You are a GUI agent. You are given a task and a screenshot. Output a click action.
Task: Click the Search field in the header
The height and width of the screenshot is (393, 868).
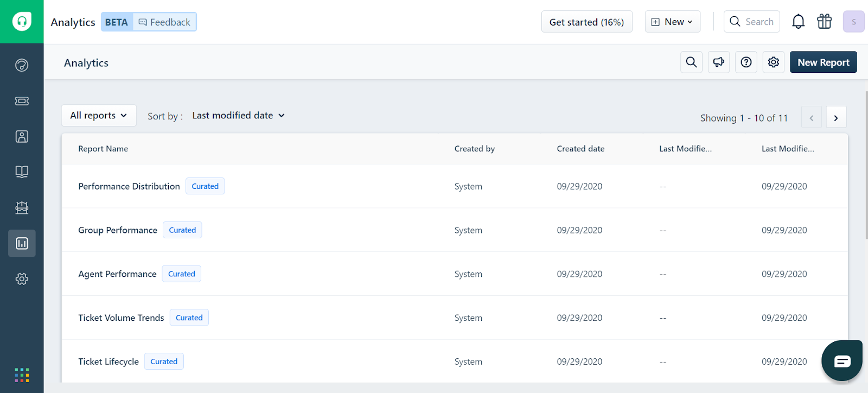[x=752, y=22]
